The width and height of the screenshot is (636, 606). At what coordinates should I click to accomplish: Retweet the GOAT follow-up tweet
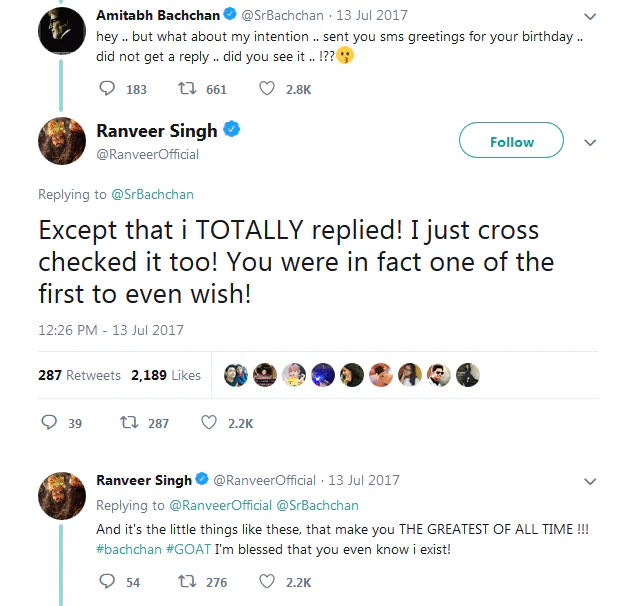(186, 581)
